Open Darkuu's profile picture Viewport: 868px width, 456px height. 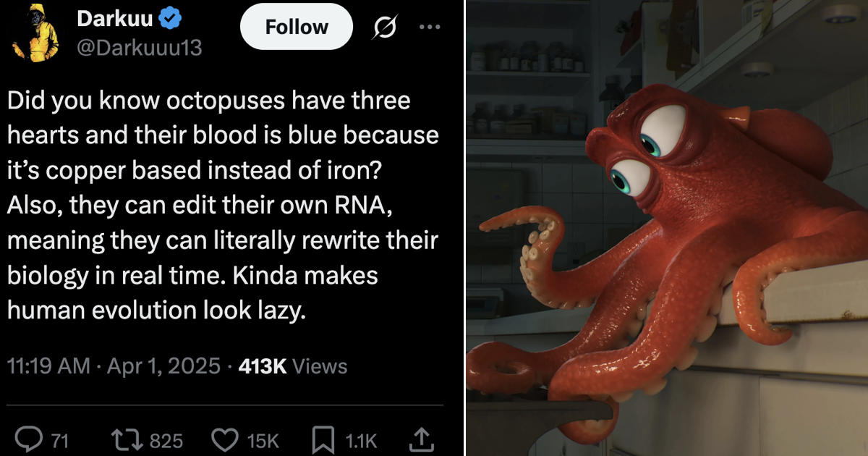35,32
